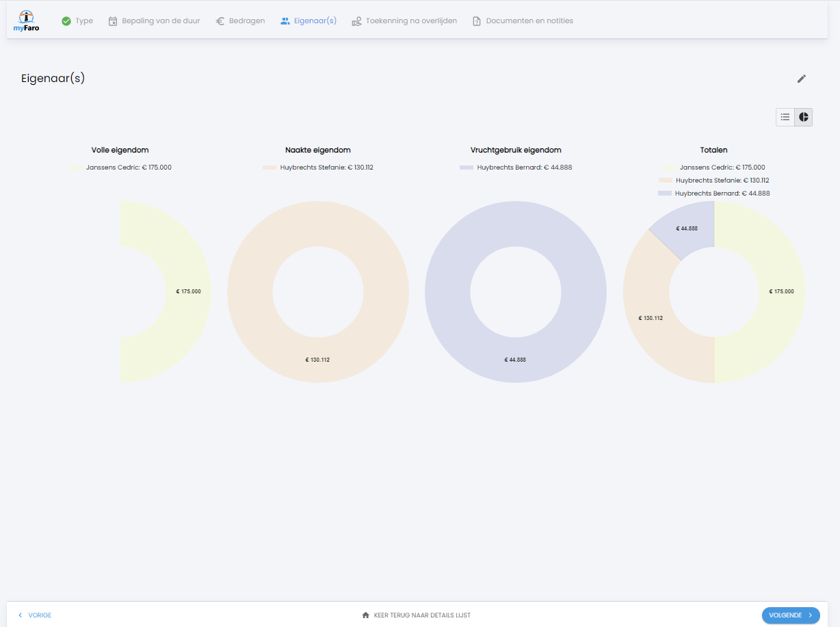The image size is (840, 627).
Task: Click the Naakte eigendom chart title
Action: tap(318, 150)
